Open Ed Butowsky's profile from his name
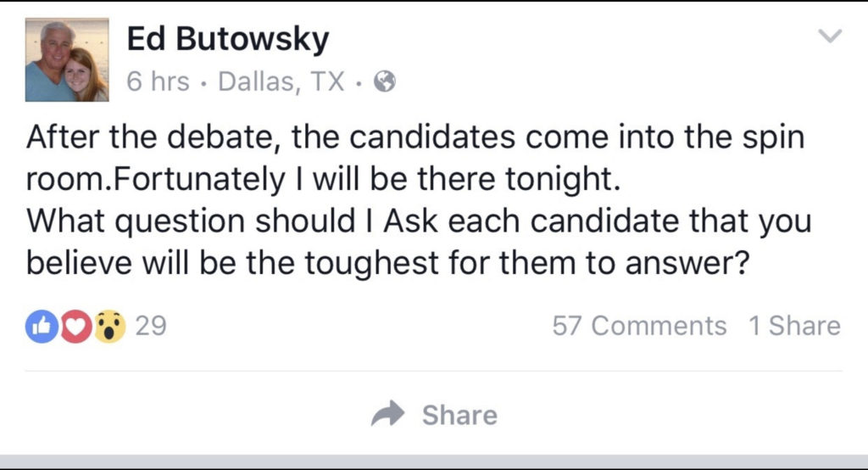The image size is (868, 470). point(228,39)
